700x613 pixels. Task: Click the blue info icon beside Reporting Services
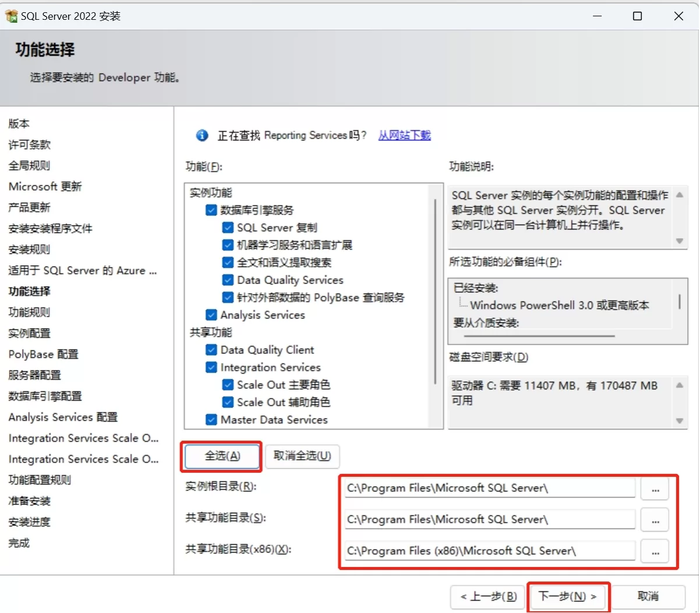202,136
